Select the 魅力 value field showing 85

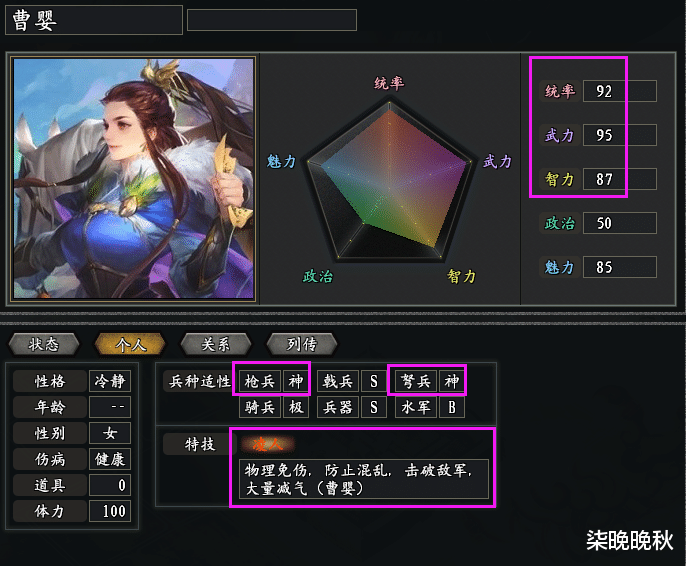(x=620, y=267)
